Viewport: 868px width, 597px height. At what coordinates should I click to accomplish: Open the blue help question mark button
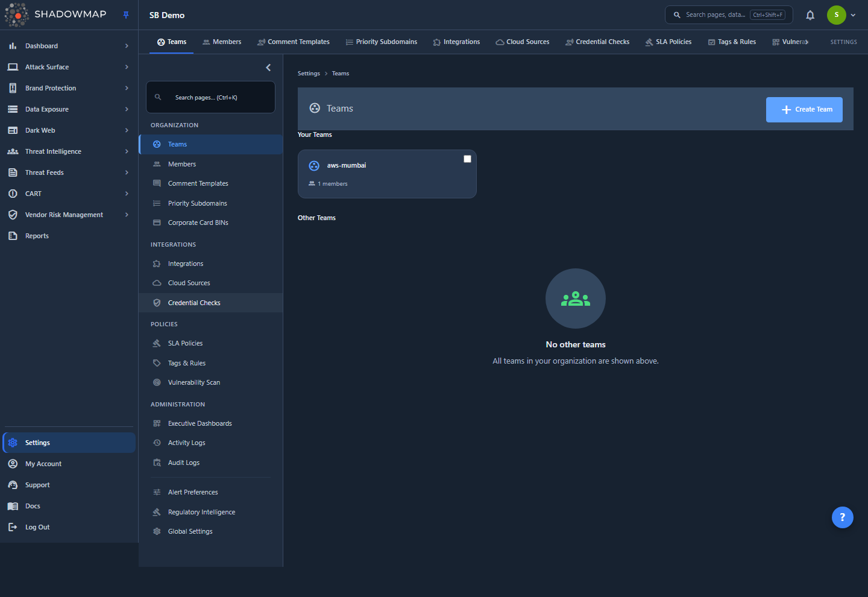pos(842,517)
